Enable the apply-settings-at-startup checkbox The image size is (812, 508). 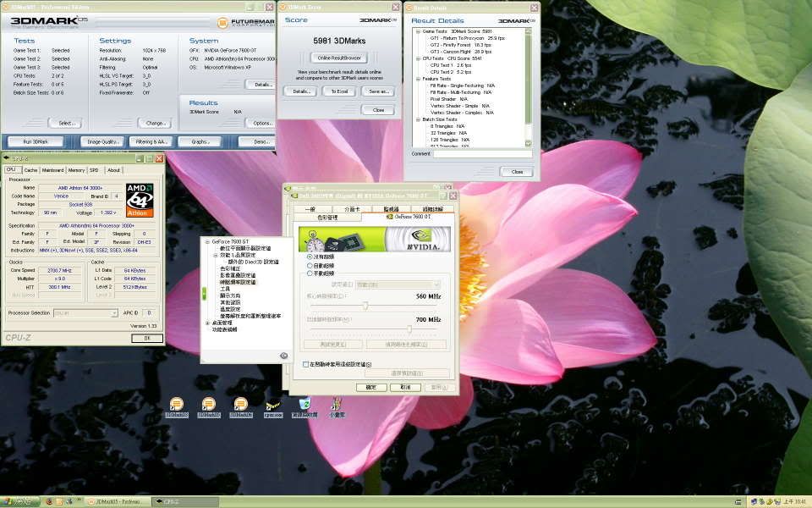tap(306, 363)
